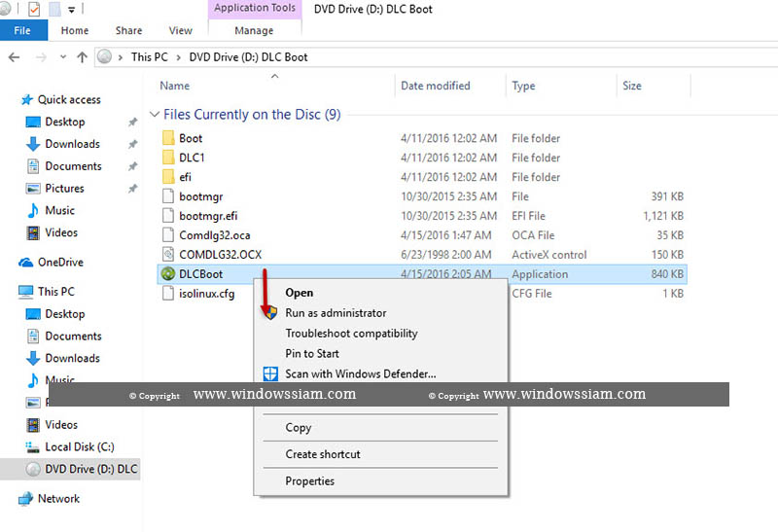Select the bootmgr file icon
Image resolution: width=778 pixels, height=532 pixels.
[x=168, y=196]
